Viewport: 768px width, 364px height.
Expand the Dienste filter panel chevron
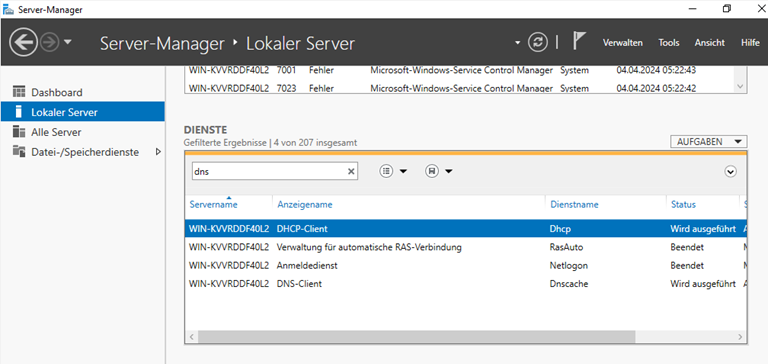[730, 171]
